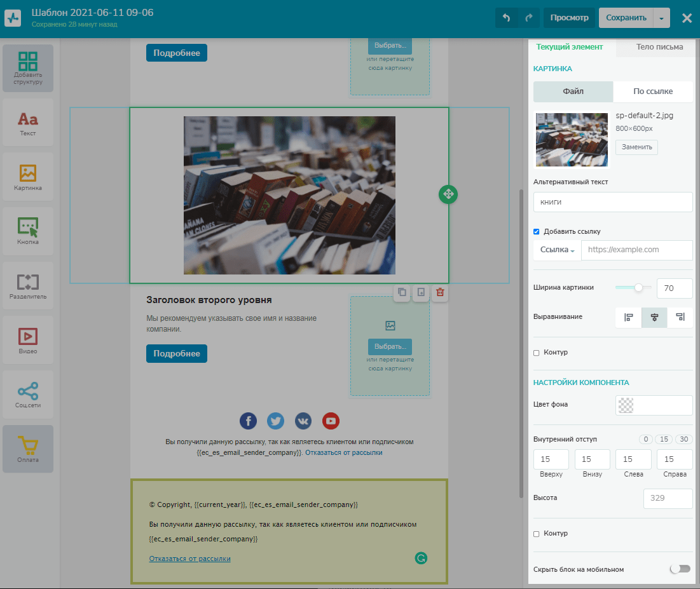The width and height of the screenshot is (700, 589).
Task: Click the undo arrow icon
Action: (x=506, y=18)
